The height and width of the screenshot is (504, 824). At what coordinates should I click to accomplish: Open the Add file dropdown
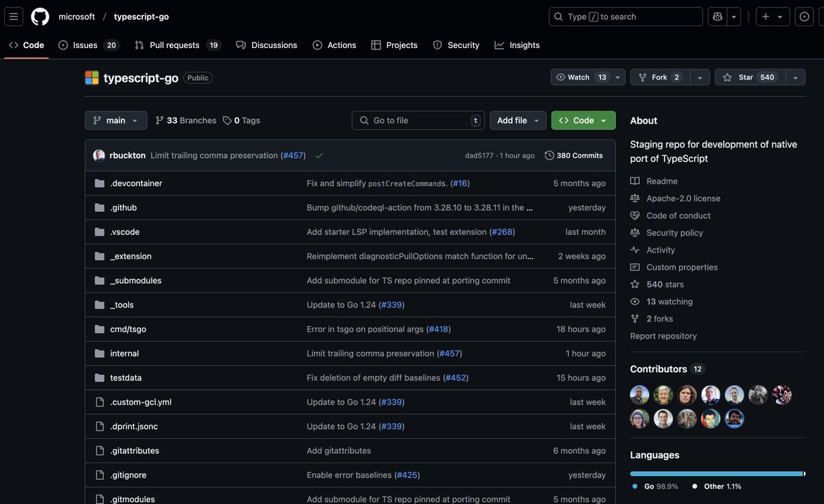tap(518, 120)
